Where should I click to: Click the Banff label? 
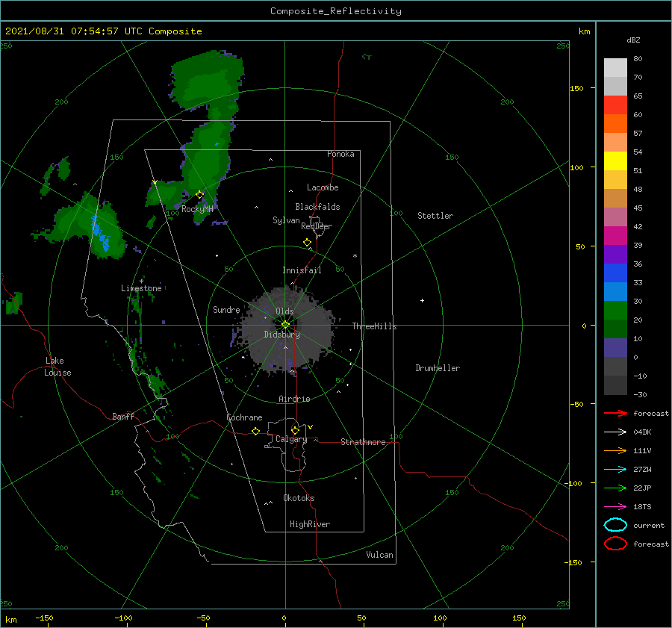coord(123,416)
